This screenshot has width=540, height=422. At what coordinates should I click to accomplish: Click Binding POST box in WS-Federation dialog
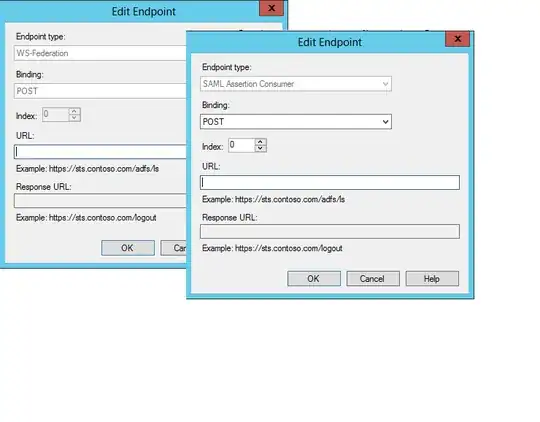click(100, 91)
